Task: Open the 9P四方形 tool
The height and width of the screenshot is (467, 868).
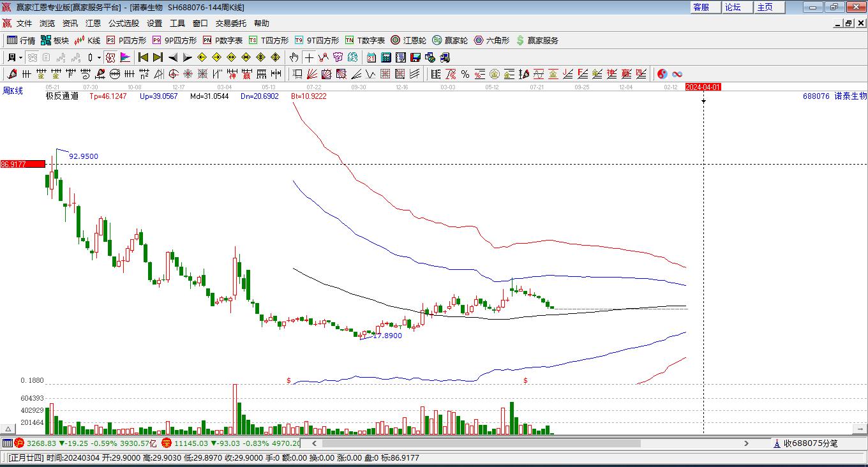Action: (174, 40)
